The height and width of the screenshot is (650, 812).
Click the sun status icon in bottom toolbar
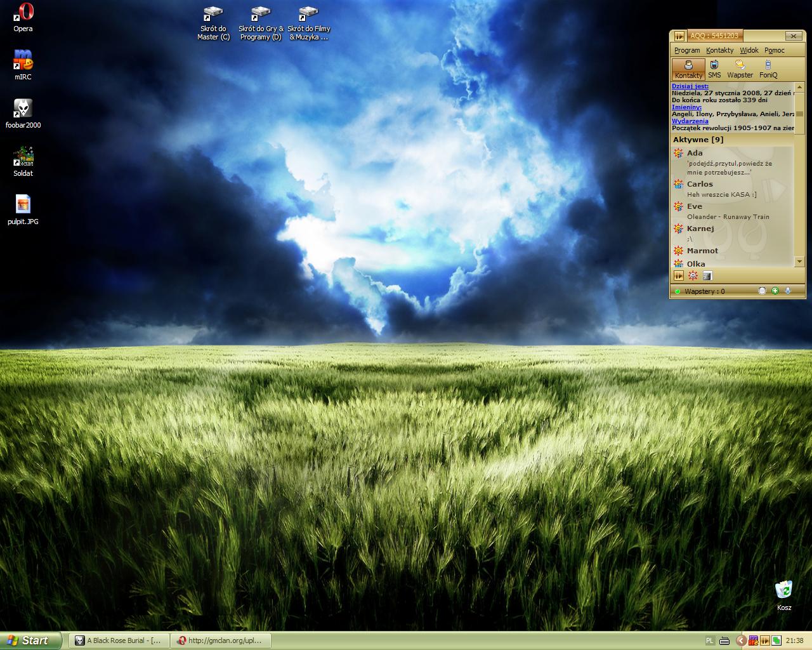tap(693, 275)
